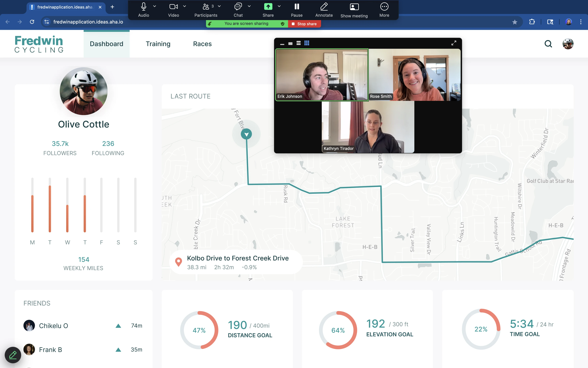The height and width of the screenshot is (368, 588).
Task: Expand Audio settings arrow
Action: click(x=154, y=6)
